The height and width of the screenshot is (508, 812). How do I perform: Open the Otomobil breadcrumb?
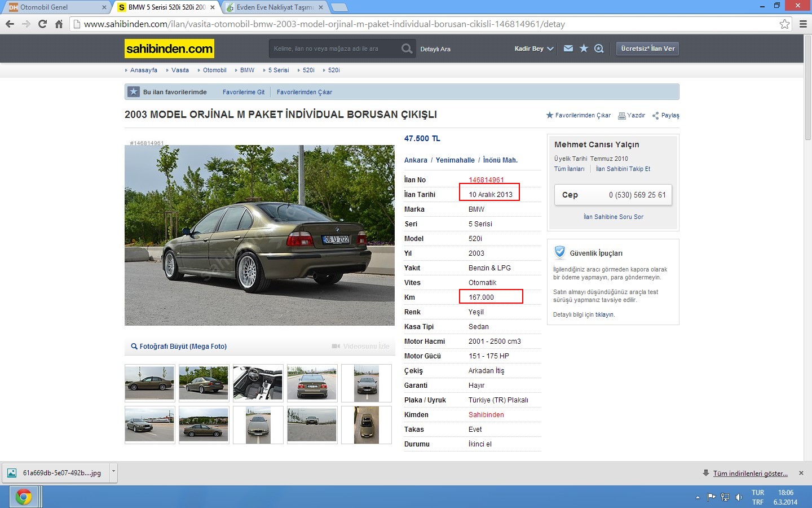(214, 70)
